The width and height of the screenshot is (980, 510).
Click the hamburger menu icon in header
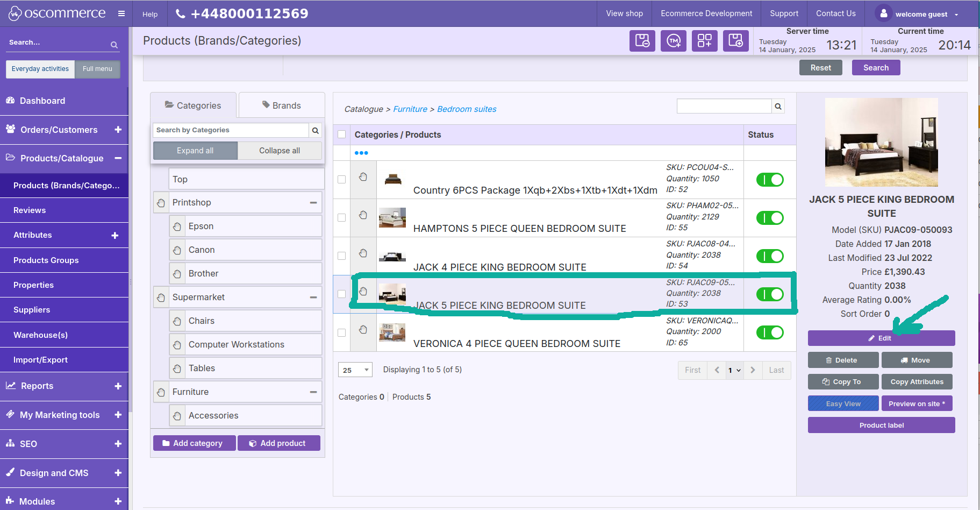click(x=121, y=13)
